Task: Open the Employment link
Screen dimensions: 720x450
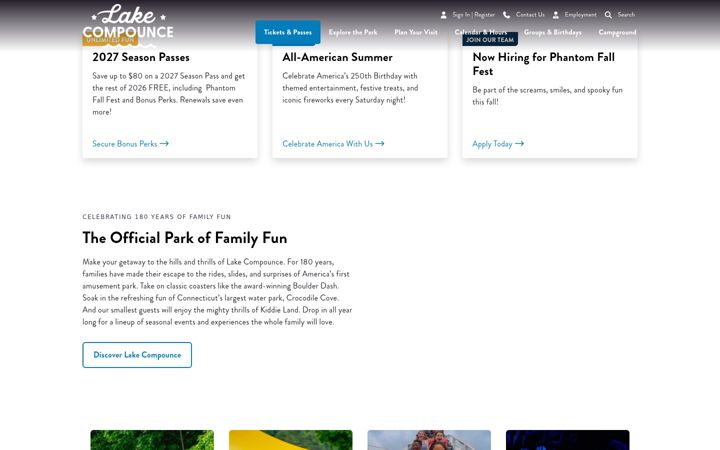Action: click(x=580, y=15)
